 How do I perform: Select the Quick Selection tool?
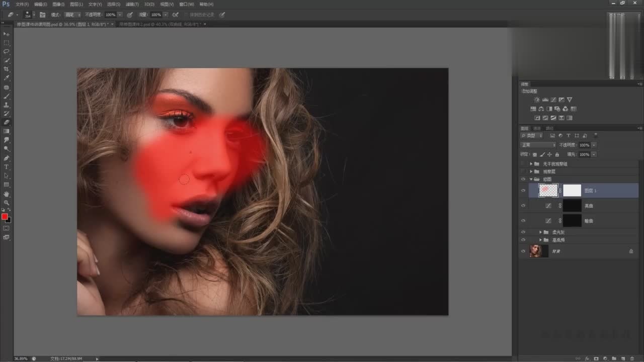(7, 60)
